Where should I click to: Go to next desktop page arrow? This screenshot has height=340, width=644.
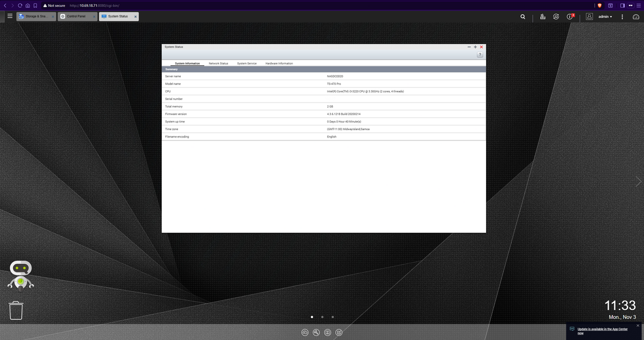click(638, 181)
